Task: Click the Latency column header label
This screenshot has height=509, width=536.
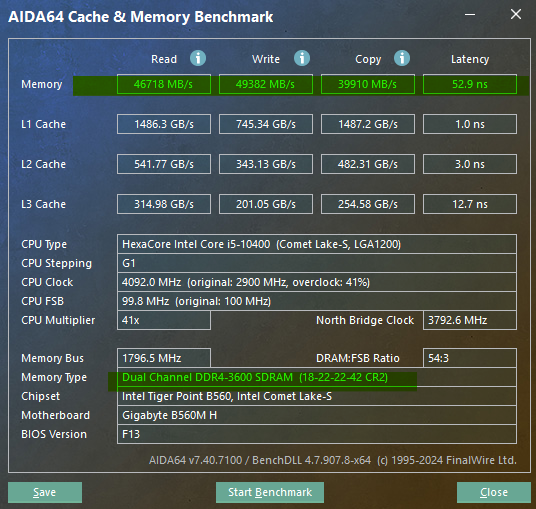Action: click(x=470, y=59)
